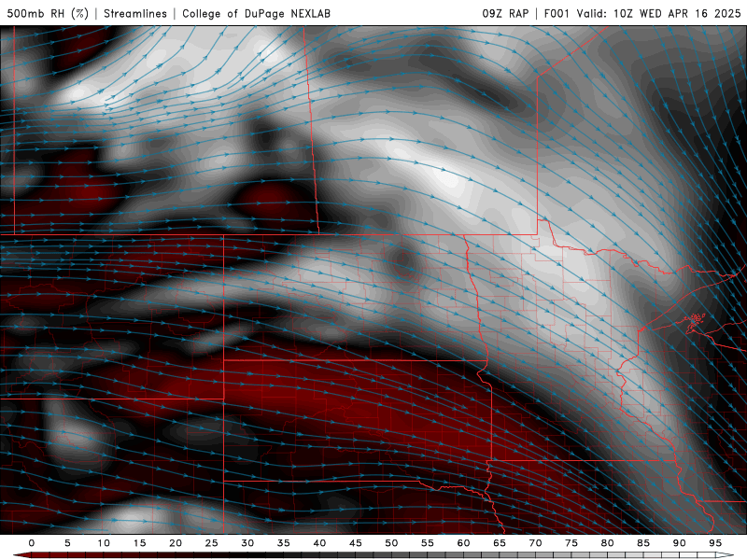Click the "5" tick label on the color scale

click(x=67, y=543)
